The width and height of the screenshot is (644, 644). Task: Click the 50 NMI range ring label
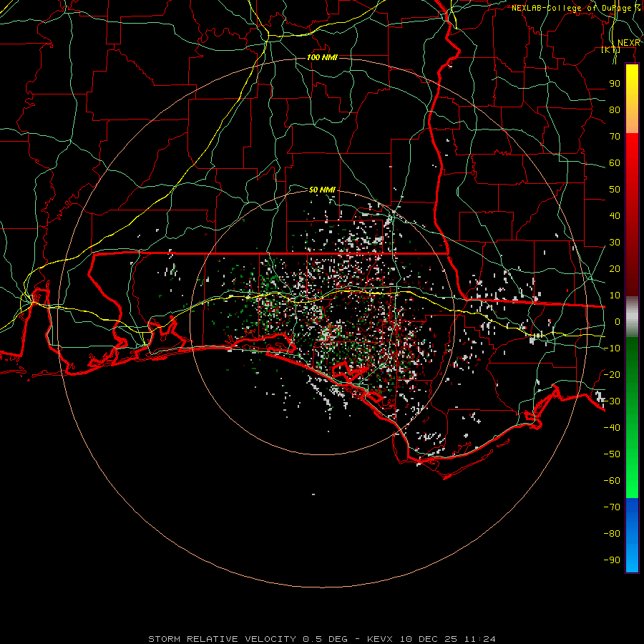click(322, 190)
